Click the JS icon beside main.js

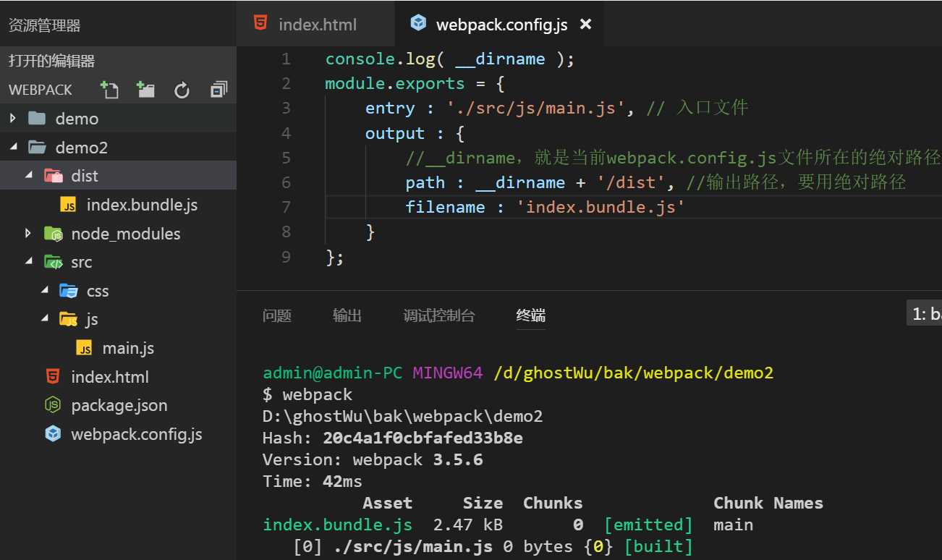coord(85,349)
